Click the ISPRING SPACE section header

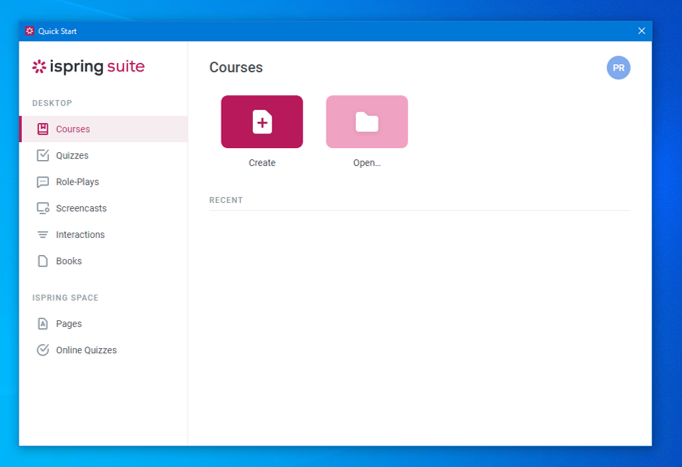(x=65, y=298)
